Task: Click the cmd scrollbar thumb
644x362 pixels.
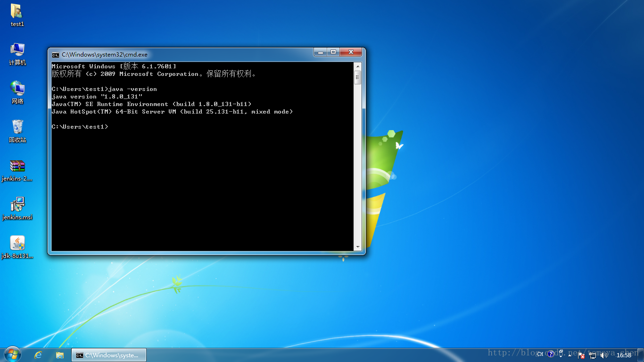Action: [x=358, y=77]
